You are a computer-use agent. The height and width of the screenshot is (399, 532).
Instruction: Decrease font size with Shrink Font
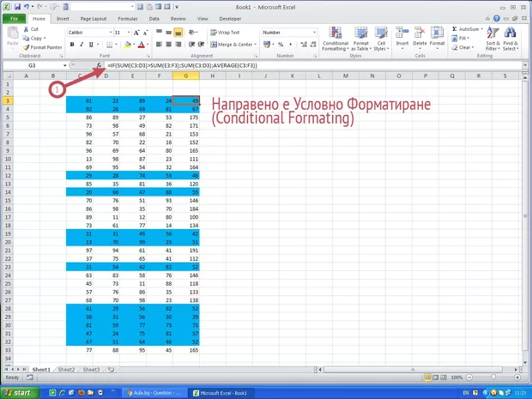(146, 33)
